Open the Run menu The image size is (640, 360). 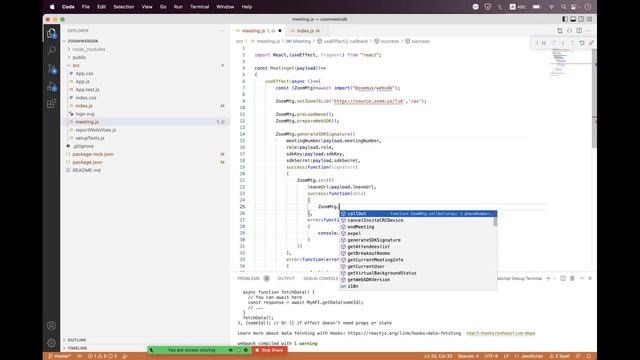(x=178, y=7)
